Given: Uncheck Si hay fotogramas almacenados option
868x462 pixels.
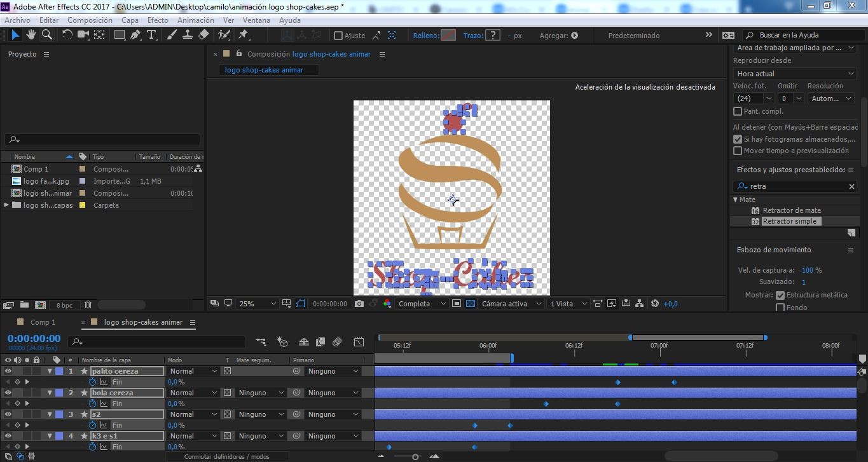Looking at the screenshot, I should pyautogui.click(x=738, y=139).
